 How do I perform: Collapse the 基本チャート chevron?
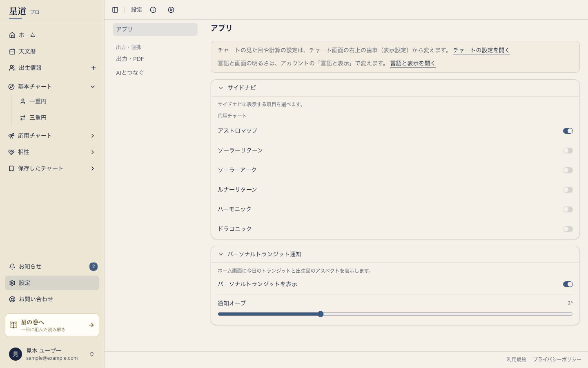93,87
